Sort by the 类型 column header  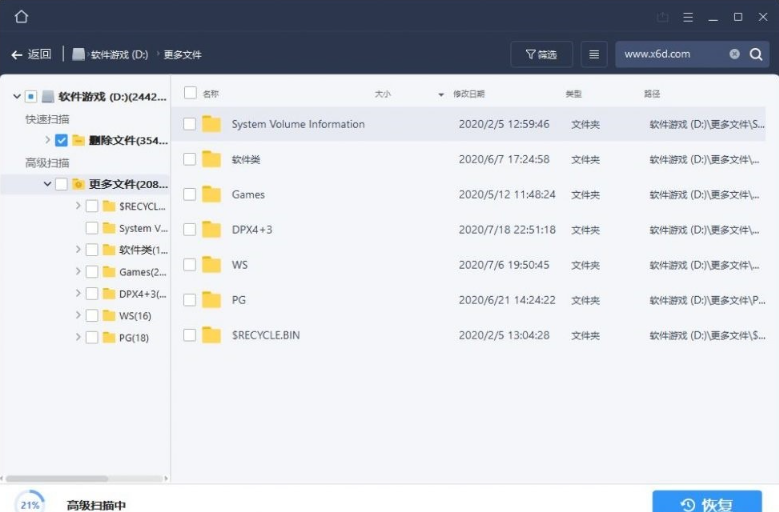(x=573, y=94)
